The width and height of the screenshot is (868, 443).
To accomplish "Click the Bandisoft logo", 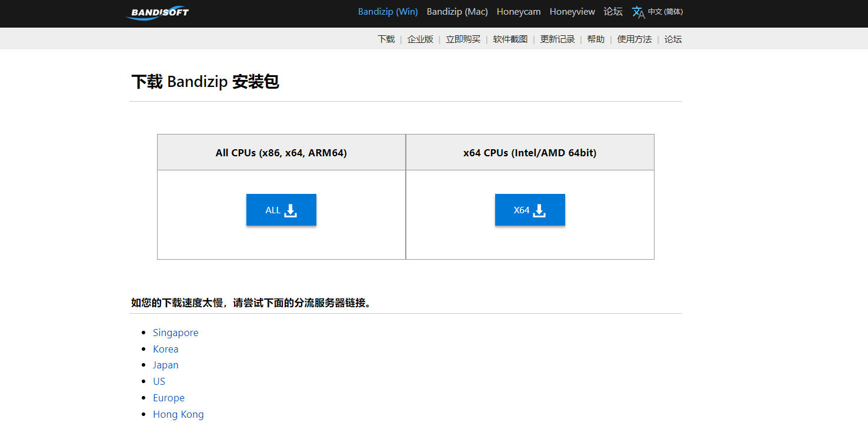I will coord(157,12).
